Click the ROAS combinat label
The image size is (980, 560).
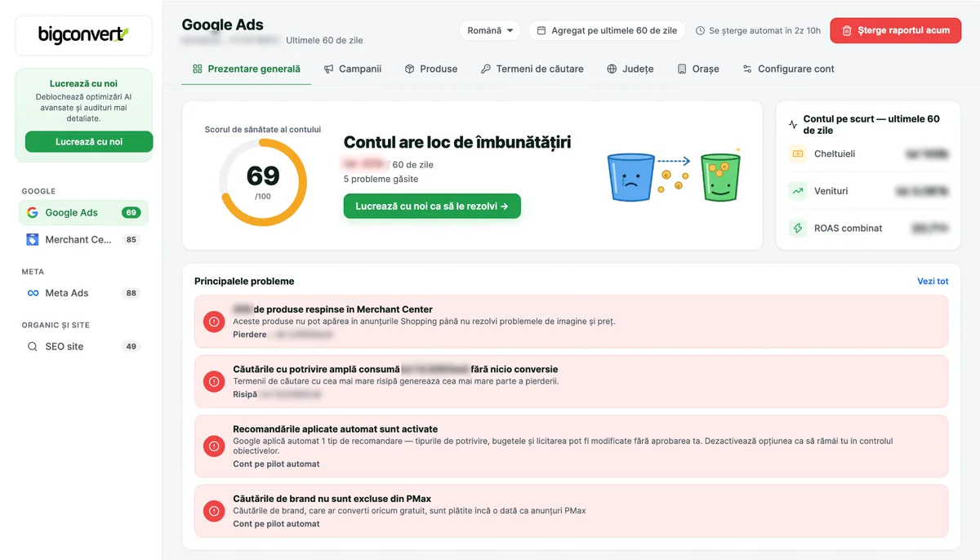pyautogui.click(x=849, y=228)
